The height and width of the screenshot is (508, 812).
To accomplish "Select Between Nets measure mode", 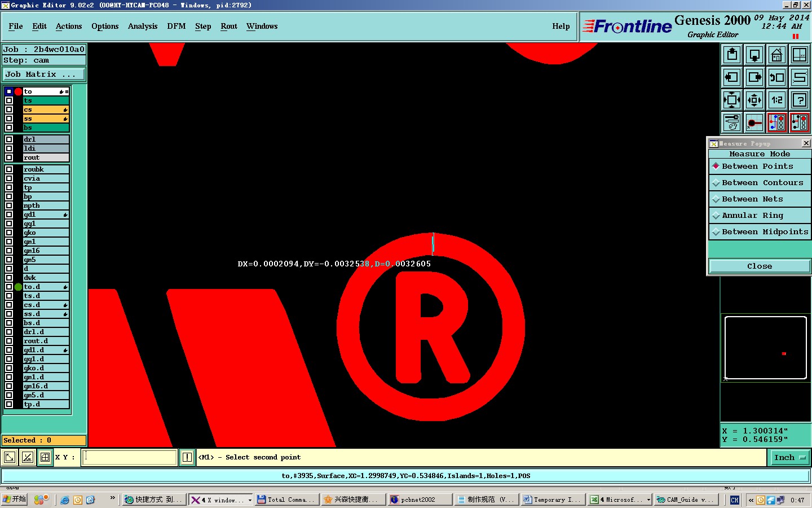I will pos(760,199).
